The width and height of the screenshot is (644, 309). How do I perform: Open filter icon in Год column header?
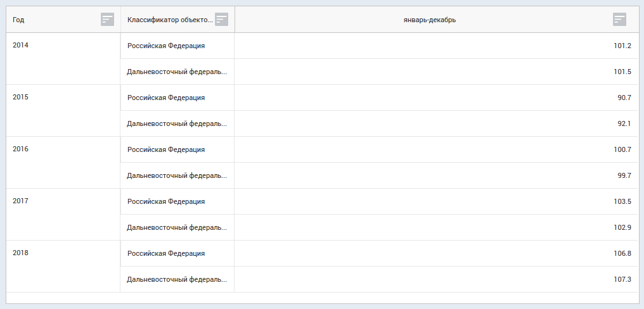(x=107, y=20)
